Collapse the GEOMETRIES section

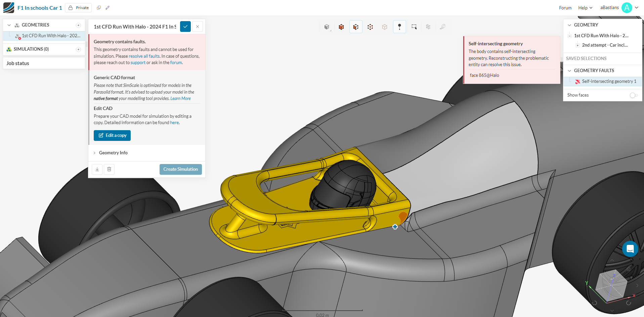coord(8,25)
